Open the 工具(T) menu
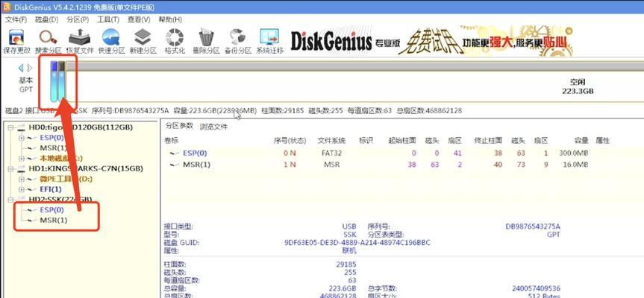The width and height of the screenshot is (644, 298). pos(108,19)
